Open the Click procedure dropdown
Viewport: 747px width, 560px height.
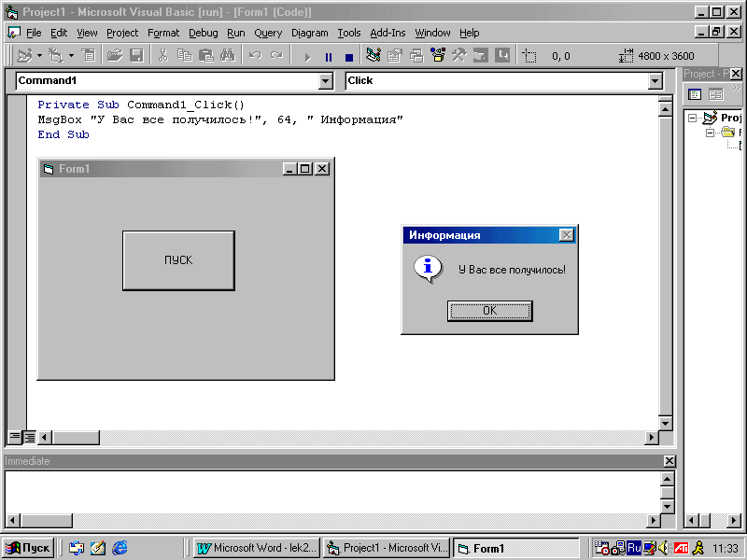coord(655,81)
